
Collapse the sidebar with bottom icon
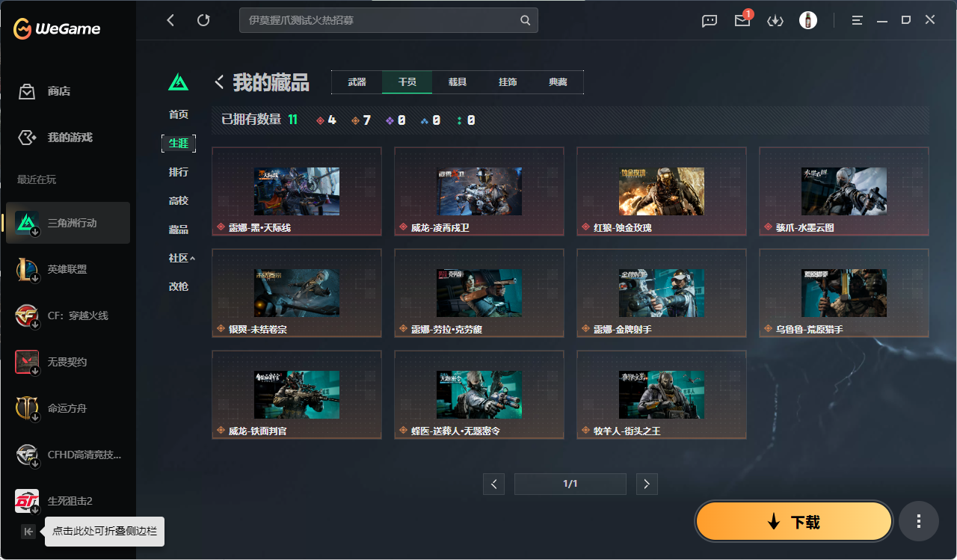click(28, 532)
